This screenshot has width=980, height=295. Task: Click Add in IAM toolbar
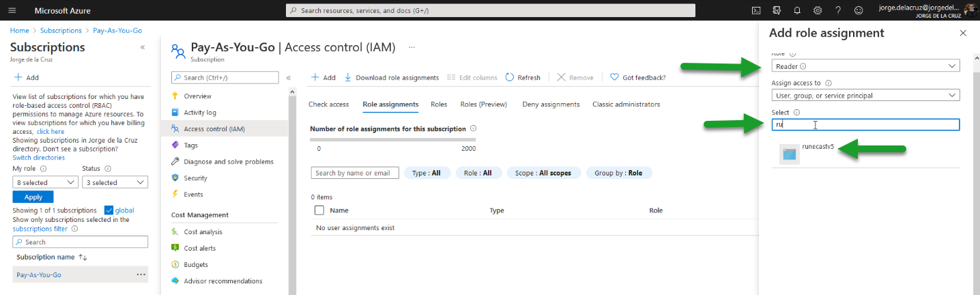coord(323,78)
